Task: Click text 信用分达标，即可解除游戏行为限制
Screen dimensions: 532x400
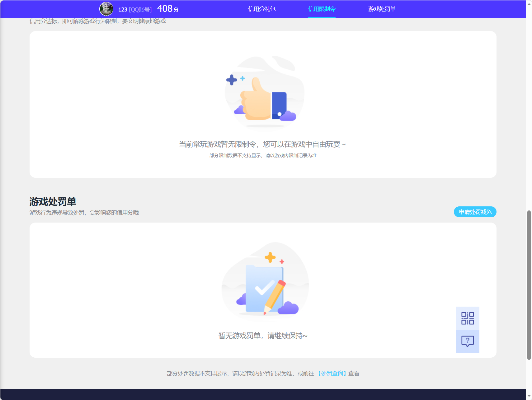Action: point(73,21)
